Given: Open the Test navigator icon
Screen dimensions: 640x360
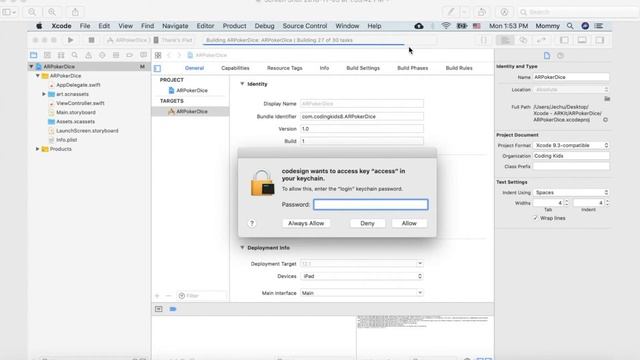Looking at the screenshot, I should [102, 55].
